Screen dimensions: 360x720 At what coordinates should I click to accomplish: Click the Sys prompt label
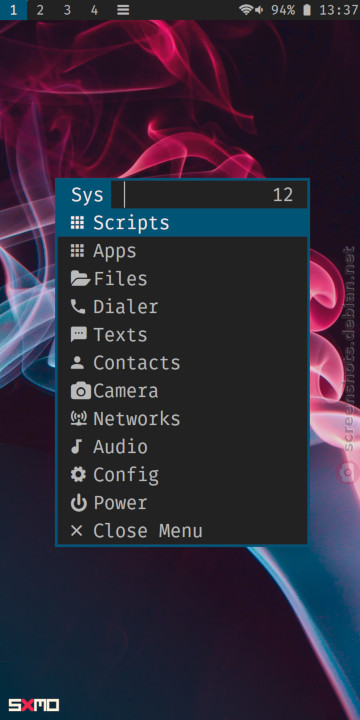click(87, 195)
